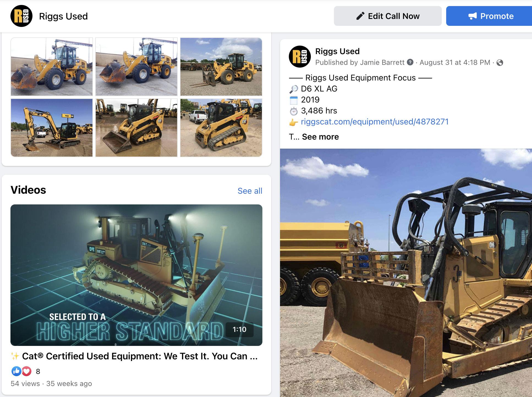Open the D6 dozer post photo
This screenshot has height=397, width=532.
[406, 273]
